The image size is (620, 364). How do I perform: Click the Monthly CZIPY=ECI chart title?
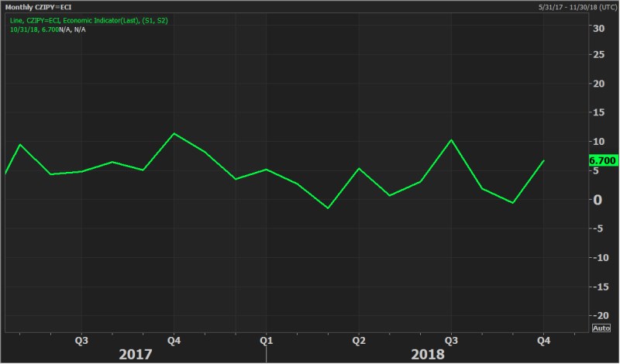coord(39,7)
